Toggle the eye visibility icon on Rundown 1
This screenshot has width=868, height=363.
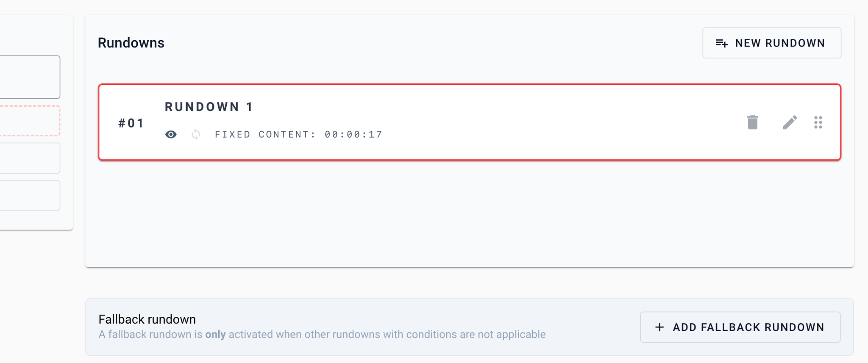[x=171, y=135]
